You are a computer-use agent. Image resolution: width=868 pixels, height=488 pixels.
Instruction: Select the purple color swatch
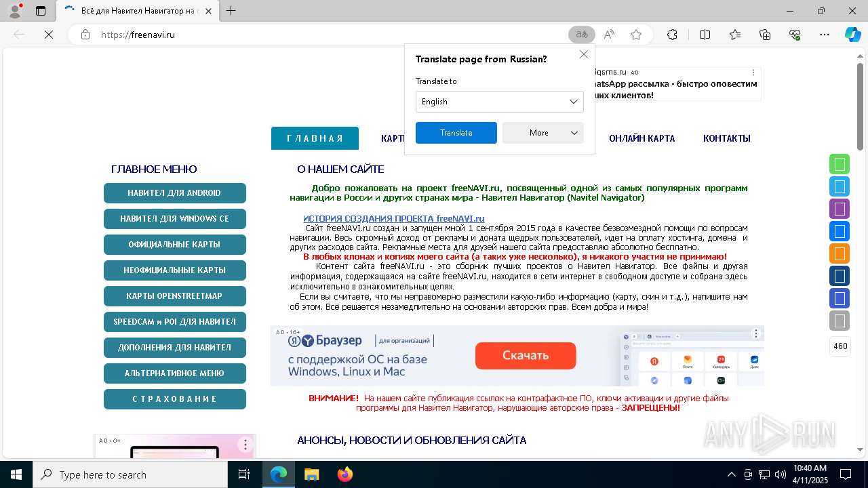[x=840, y=209]
